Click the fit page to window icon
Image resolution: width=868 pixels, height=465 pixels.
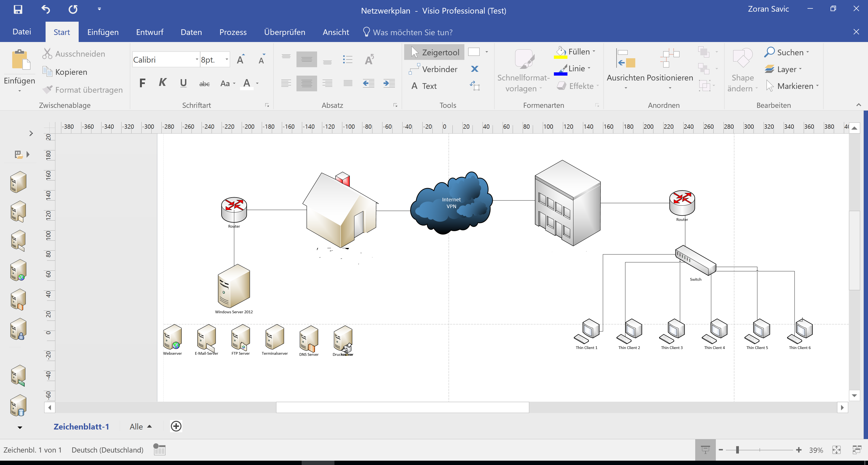(836, 450)
